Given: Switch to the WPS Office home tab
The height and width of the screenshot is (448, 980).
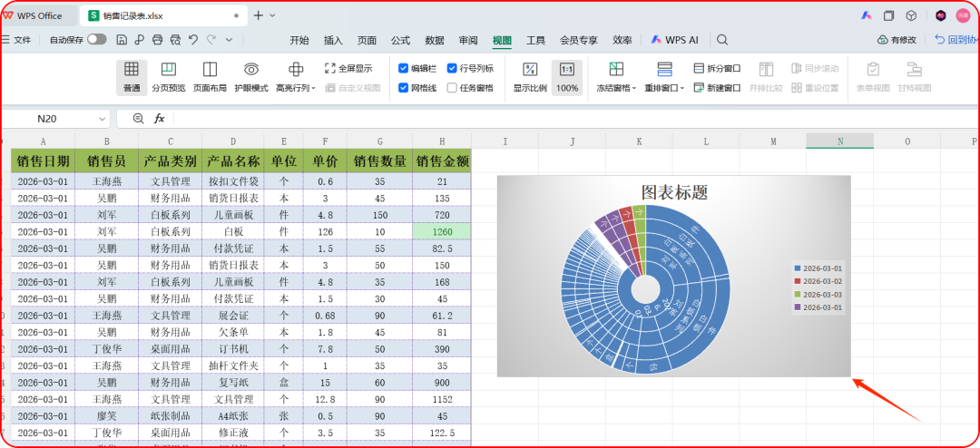Looking at the screenshot, I should [39, 15].
